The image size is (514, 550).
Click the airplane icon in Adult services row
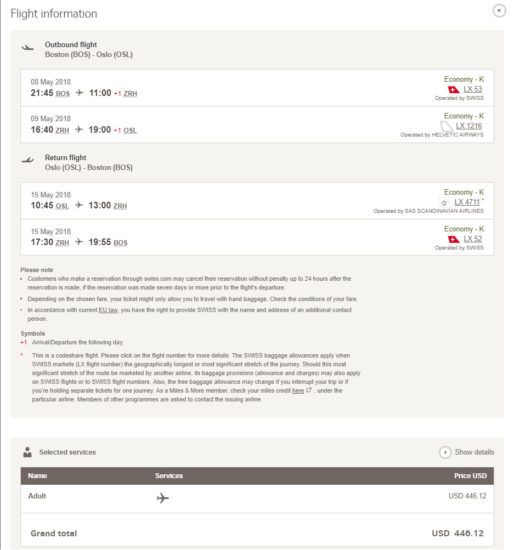(163, 498)
